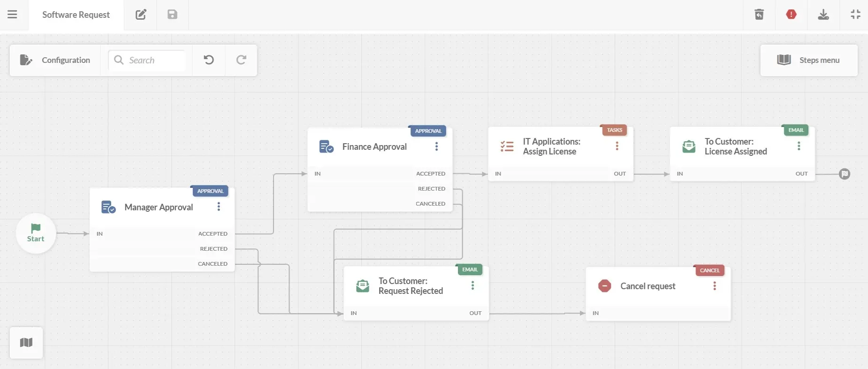Open the Steps menu panel

coord(809,60)
